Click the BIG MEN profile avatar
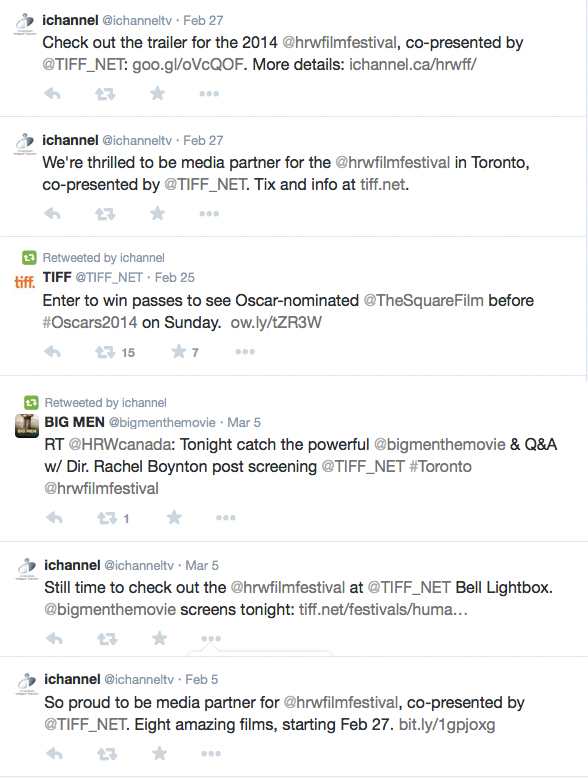 [27, 426]
